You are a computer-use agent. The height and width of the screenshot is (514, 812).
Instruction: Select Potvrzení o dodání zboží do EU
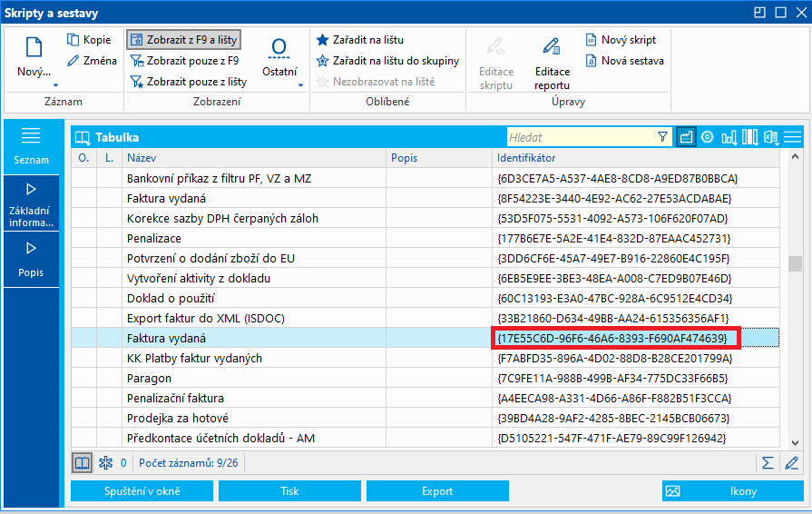point(426,259)
